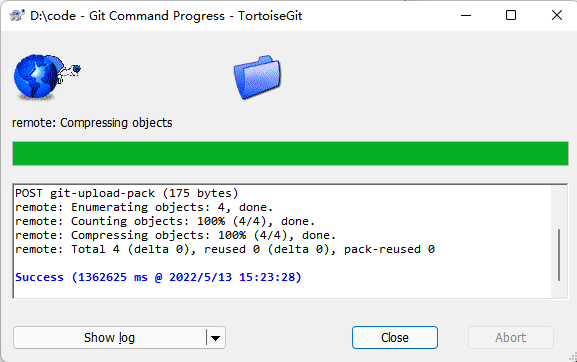
Task: Click the greyed-out Abort button
Action: point(511,337)
